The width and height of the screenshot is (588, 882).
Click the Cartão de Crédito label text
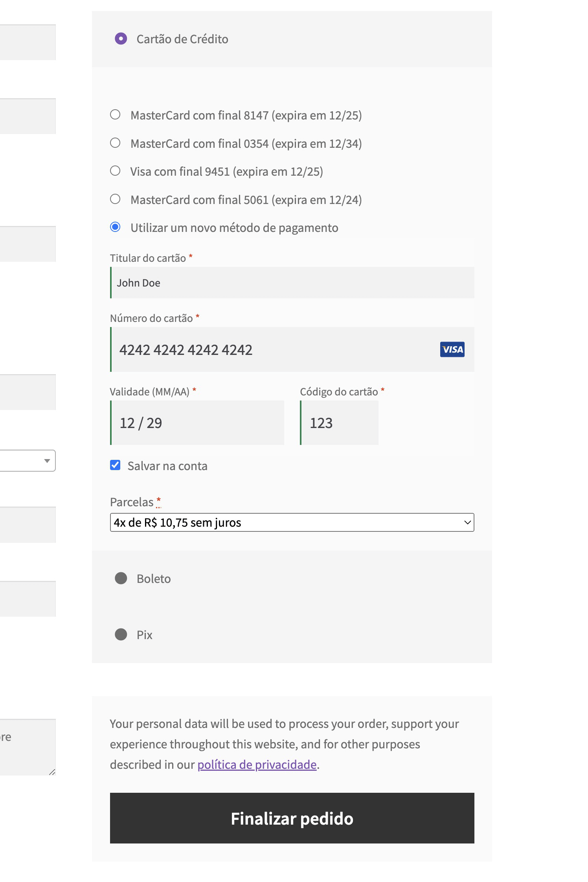click(x=182, y=39)
